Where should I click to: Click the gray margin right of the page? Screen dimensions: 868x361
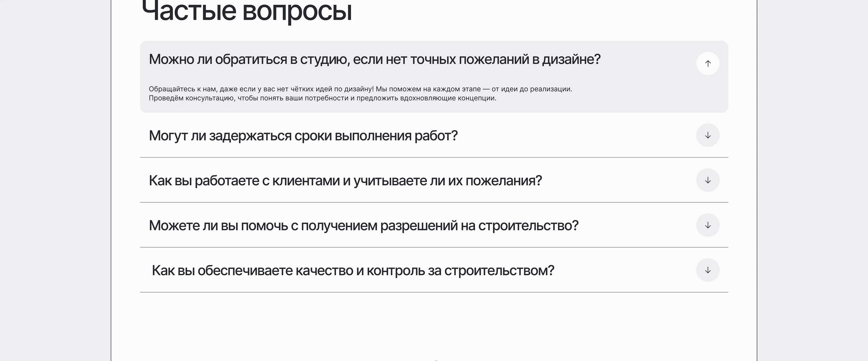coord(812,181)
